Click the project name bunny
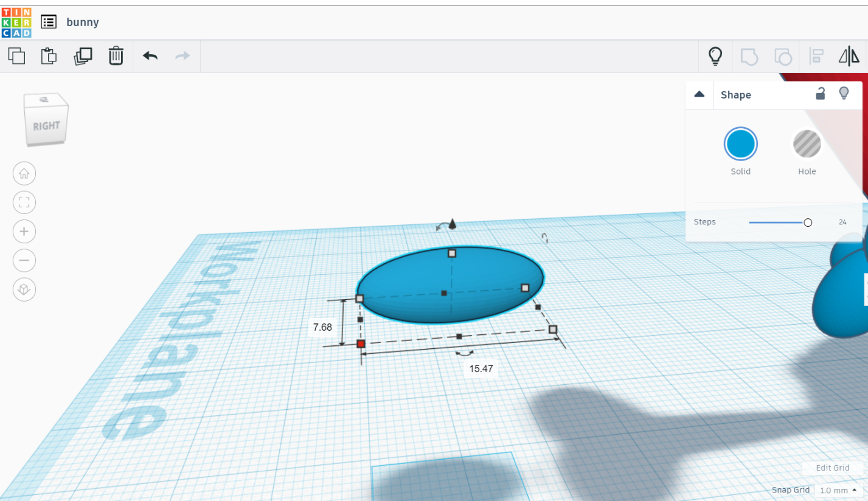 pyautogui.click(x=83, y=22)
